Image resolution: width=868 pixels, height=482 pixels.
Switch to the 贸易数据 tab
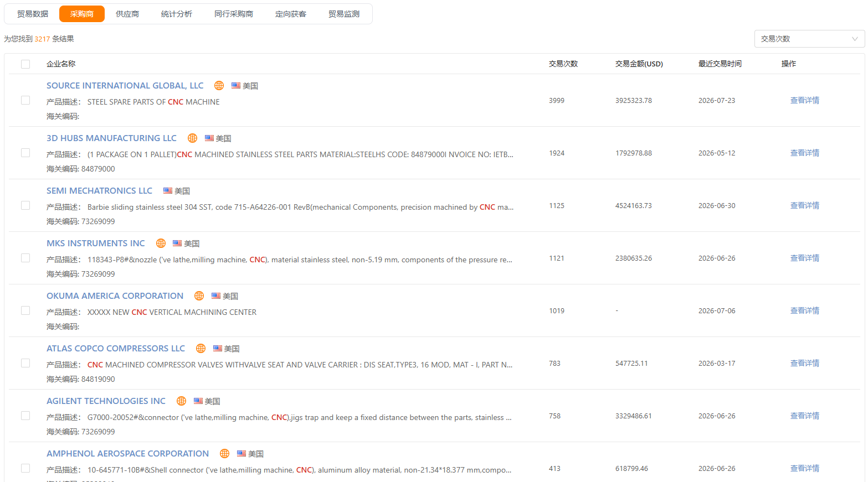pos(33,14)
